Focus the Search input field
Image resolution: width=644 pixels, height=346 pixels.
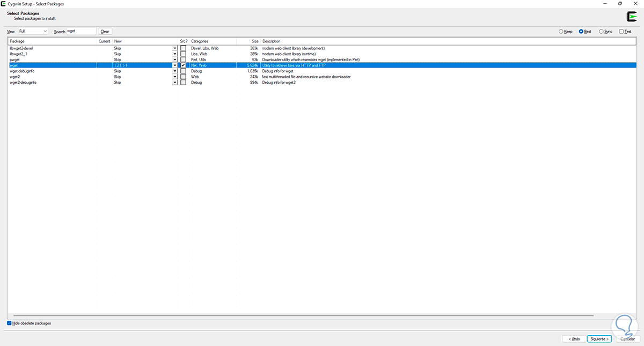pos(81,32)
